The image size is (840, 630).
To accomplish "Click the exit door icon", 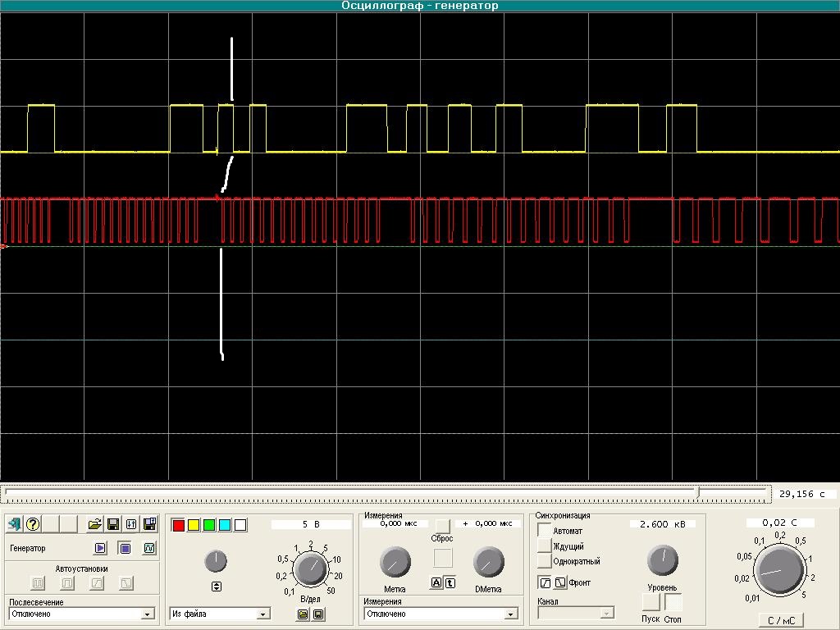I will pyautogui.click(x=15, y=524).
